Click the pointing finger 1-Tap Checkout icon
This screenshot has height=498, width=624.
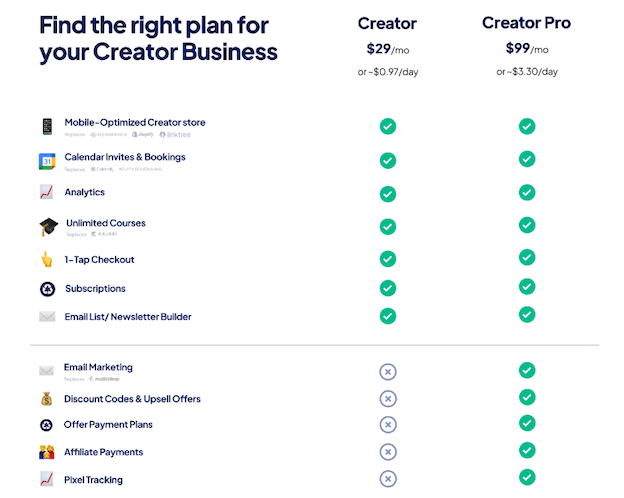click(x=47, y=260)
